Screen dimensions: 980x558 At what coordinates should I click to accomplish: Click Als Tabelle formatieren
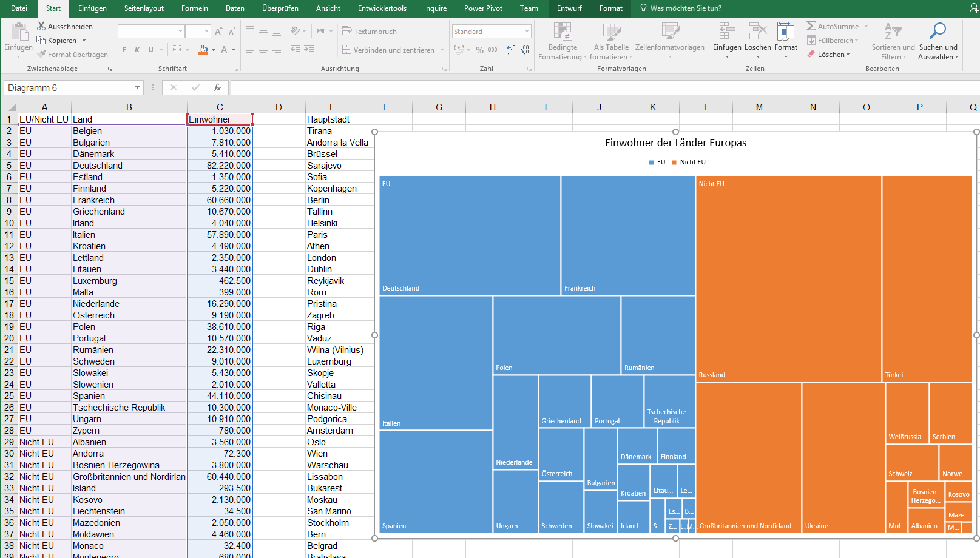(x=610, y=41)
